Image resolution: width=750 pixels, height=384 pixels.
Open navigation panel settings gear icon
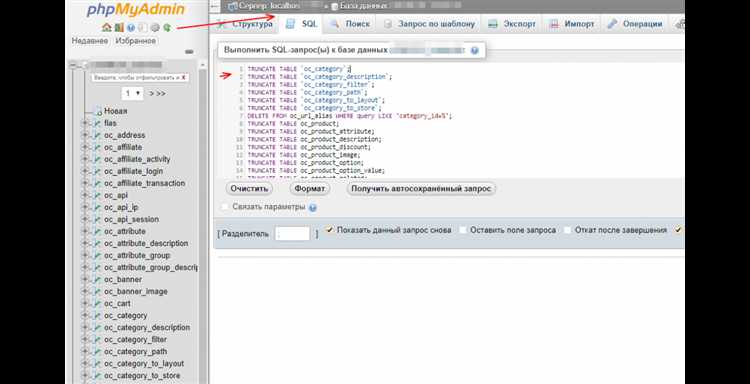[154, 28]
